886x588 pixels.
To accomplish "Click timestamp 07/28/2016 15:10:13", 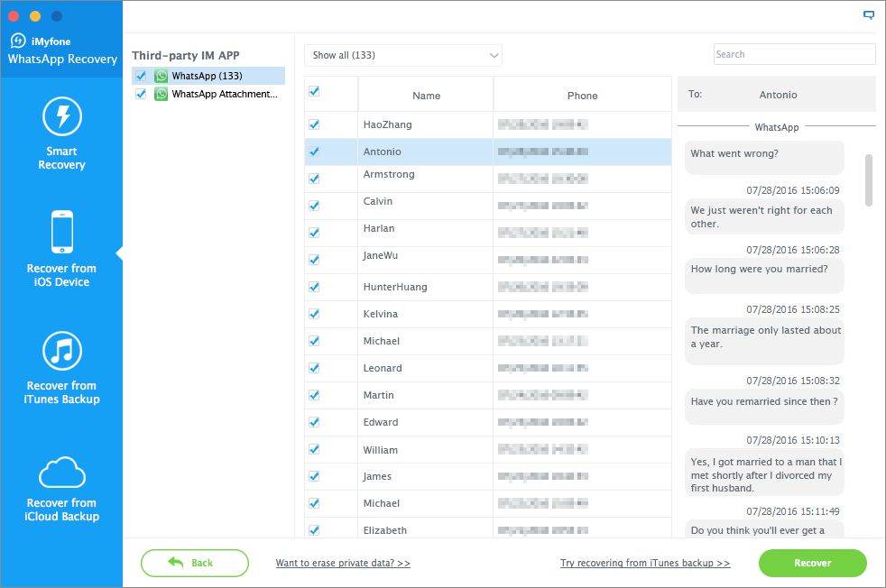I will click(x=793, y=440).
